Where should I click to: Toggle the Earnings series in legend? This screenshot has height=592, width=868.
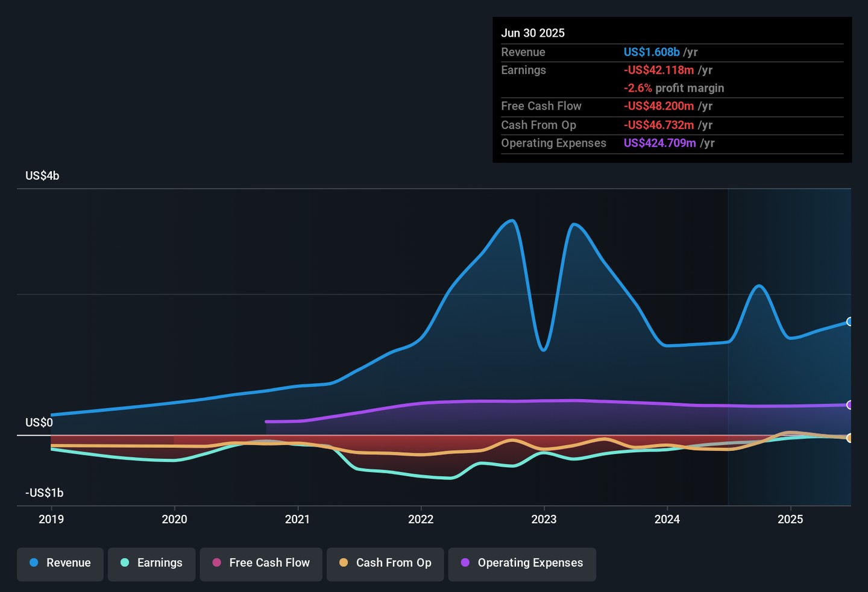coord(151,563)
